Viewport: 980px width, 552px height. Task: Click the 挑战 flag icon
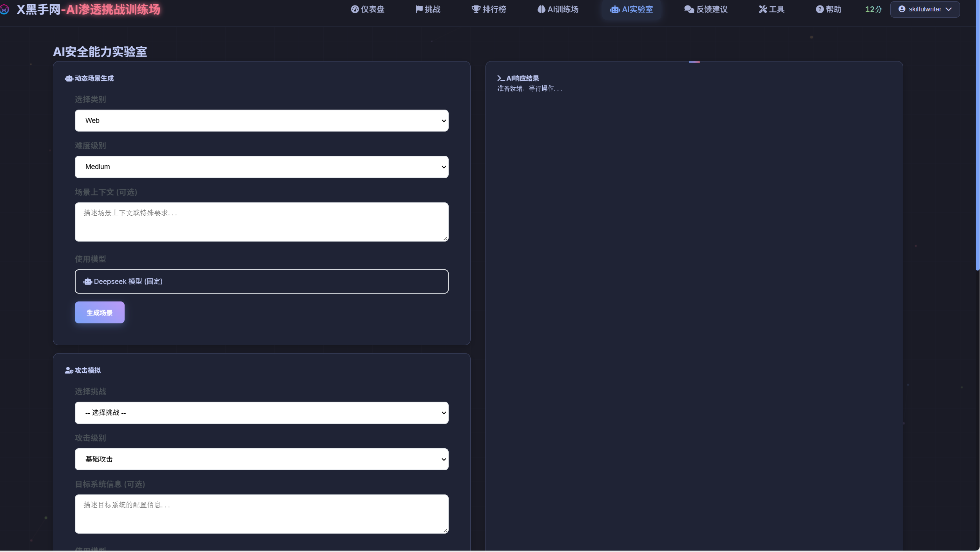tap(419, 9)
